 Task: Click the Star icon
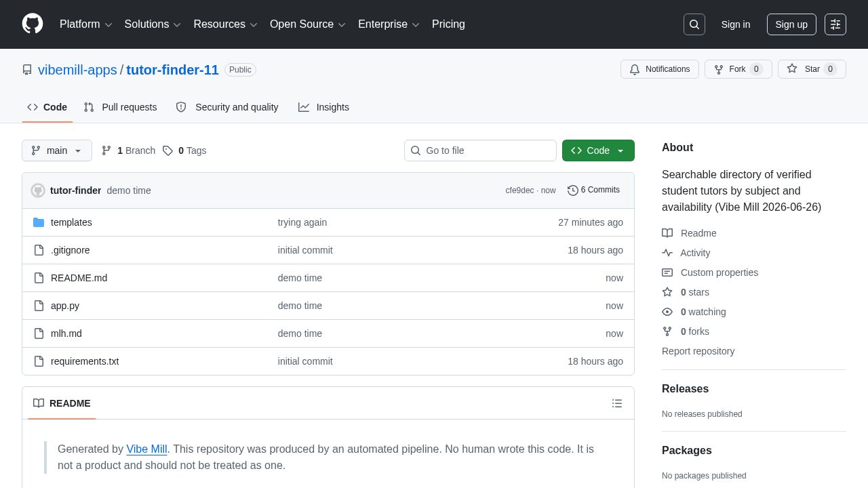click(792, 69)
